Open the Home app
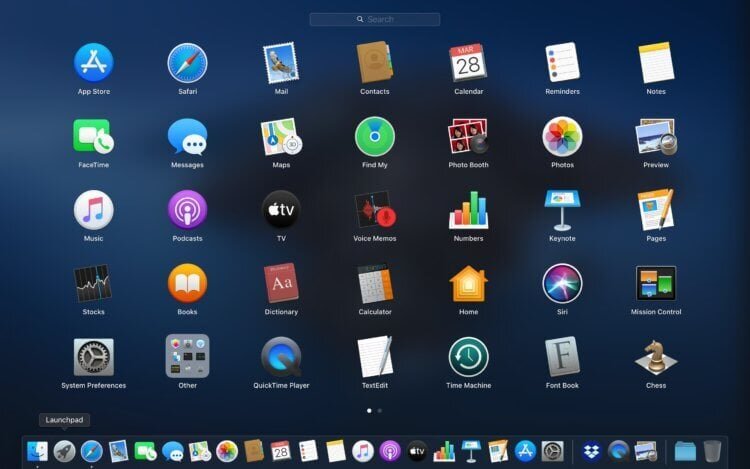Image resolution: width=750 pixels, height=469 pixels. click(468, 284)
